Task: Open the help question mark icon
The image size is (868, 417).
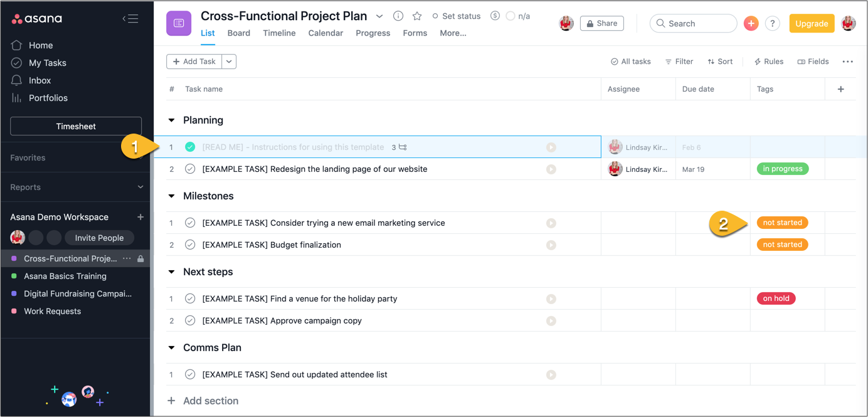Action: click(x=773, y=24)
